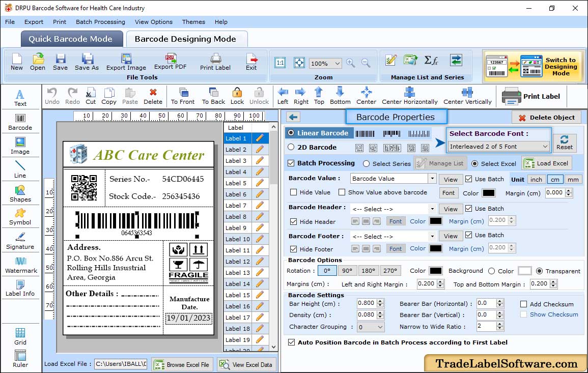The height and width of the screenshot is (373, 588).
Task: Open Barcode Header select dropdown
Action: point(432,209)
